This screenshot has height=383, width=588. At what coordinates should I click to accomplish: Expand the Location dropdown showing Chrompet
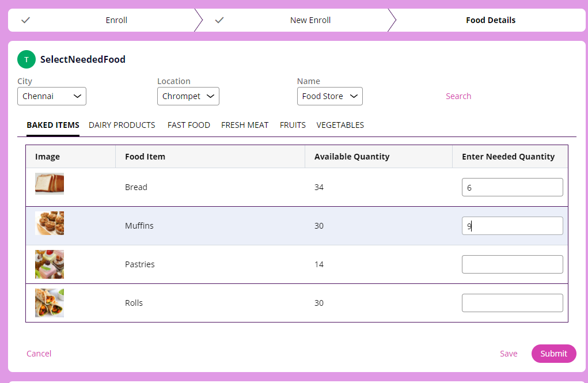(188, 96)
